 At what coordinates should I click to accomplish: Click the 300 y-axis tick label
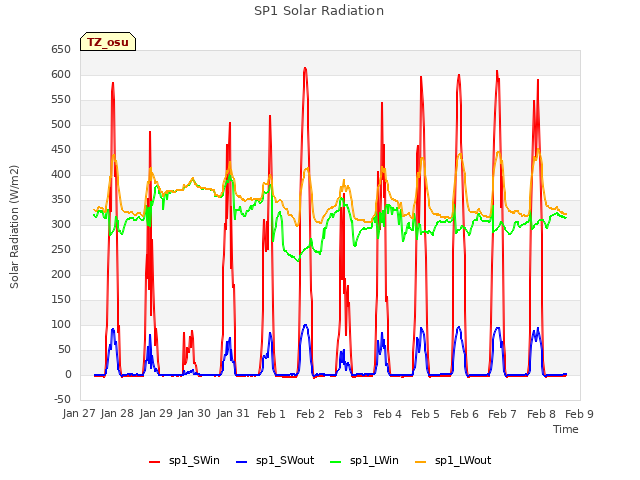[x=61, y=224]
